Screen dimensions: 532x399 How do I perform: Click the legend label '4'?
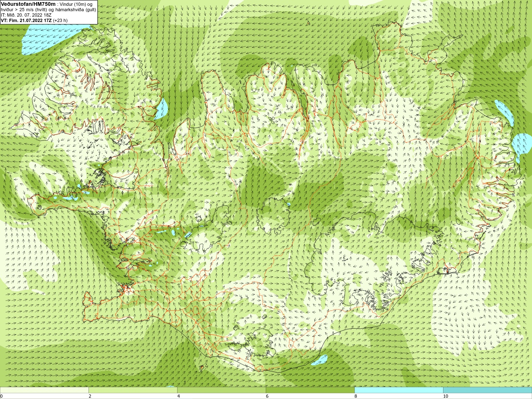click(179, 396)
